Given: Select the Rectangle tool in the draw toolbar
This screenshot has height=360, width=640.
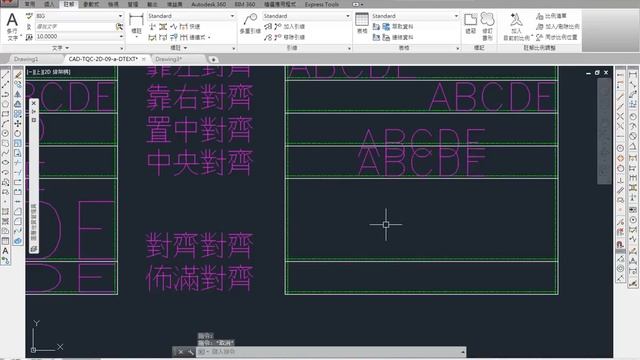Looking at the screenshot, I should tap(5, 114).
